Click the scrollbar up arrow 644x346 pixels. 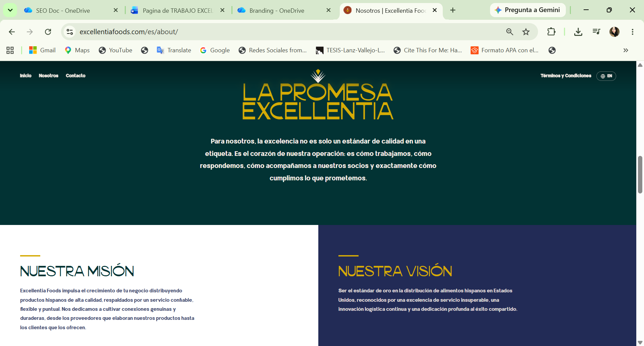pos(640,65)
